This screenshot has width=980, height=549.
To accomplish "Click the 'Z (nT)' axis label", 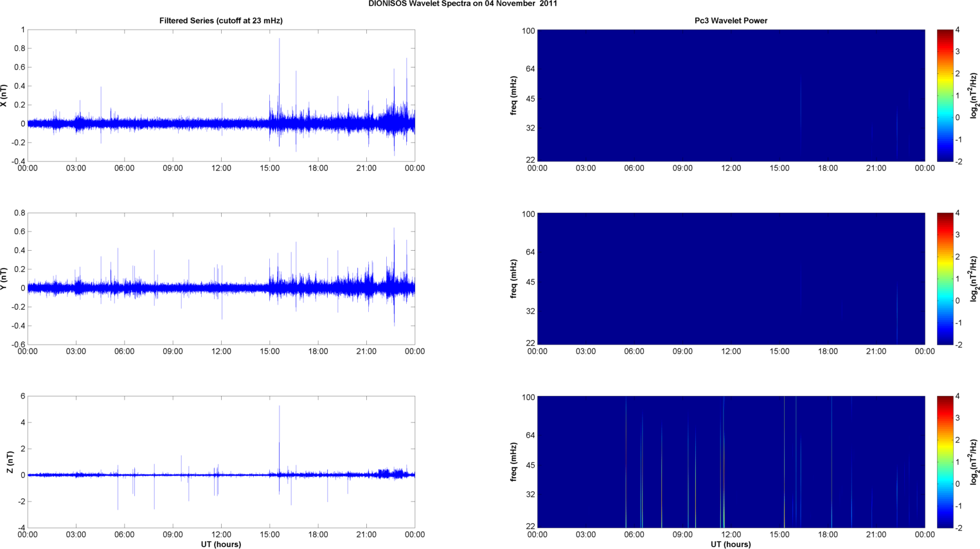I will pyautogui.click(x=9, y=462).
